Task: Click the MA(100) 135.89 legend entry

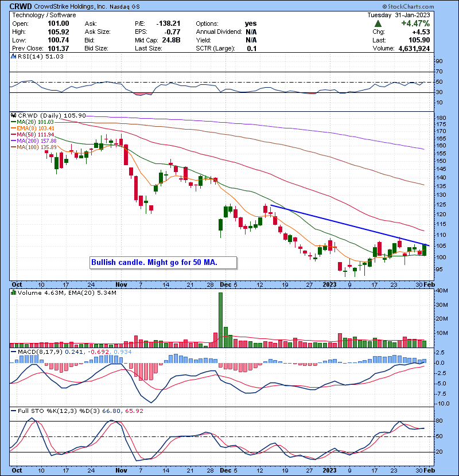Action: coord(34,147)
